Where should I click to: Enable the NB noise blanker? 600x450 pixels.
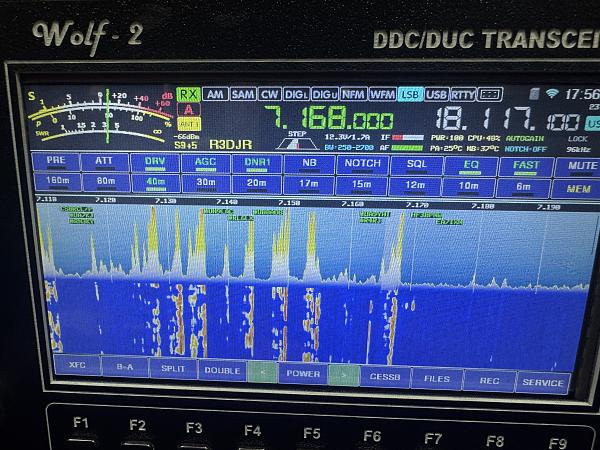309,164
